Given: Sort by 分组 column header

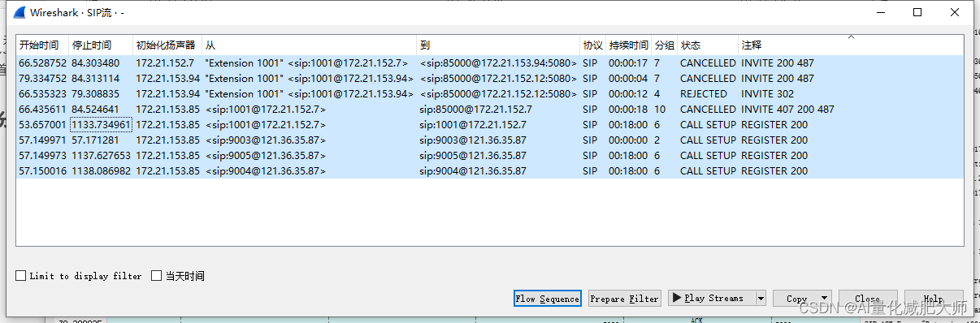Looking at the screenshot, I should tap(665, 45).
